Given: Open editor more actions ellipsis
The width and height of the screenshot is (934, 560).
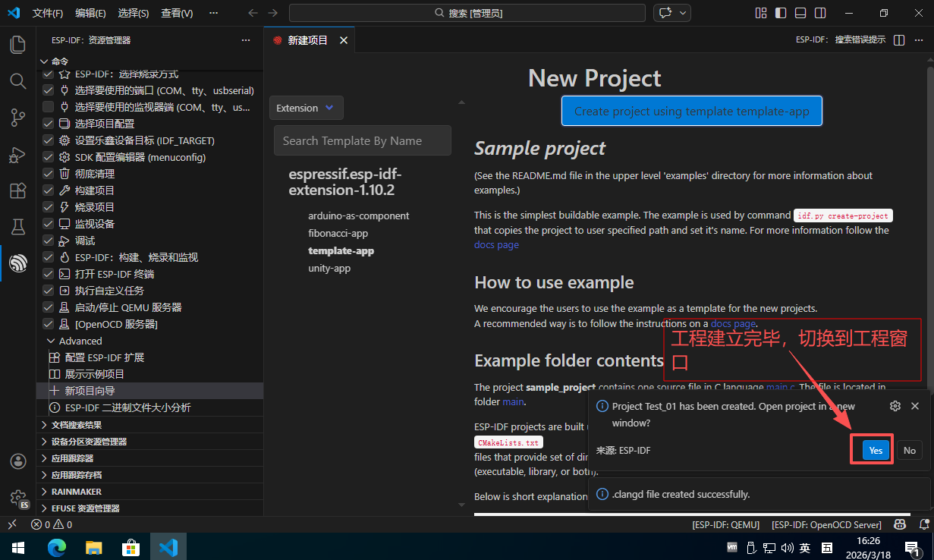Looking at the screenshot, I should pos(920,40).
